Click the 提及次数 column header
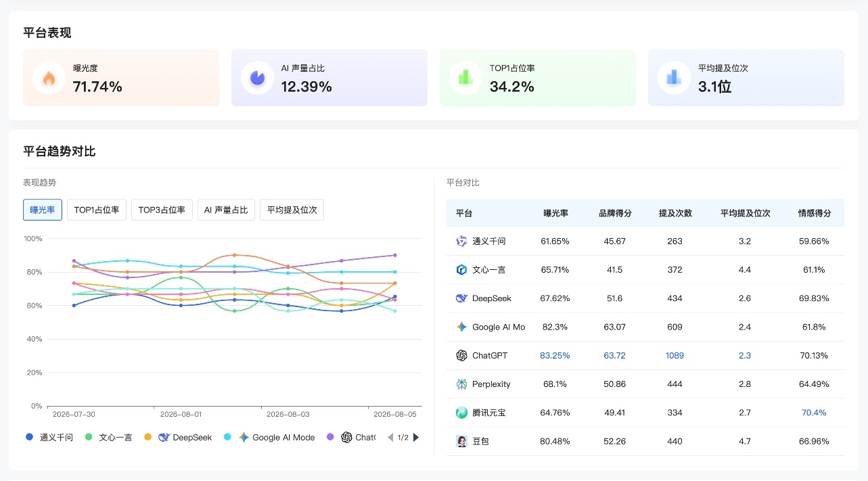The image size is (868, 481). pos(675,213)
